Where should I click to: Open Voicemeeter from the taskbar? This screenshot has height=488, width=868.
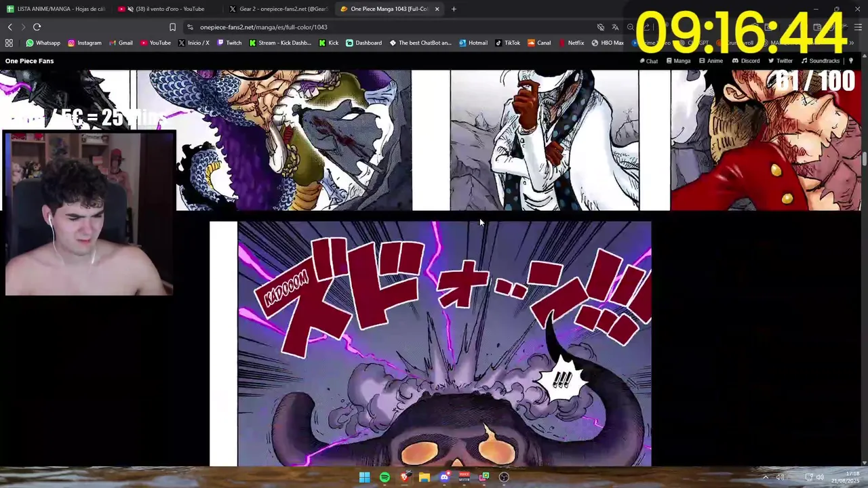[x=465, y=477]
